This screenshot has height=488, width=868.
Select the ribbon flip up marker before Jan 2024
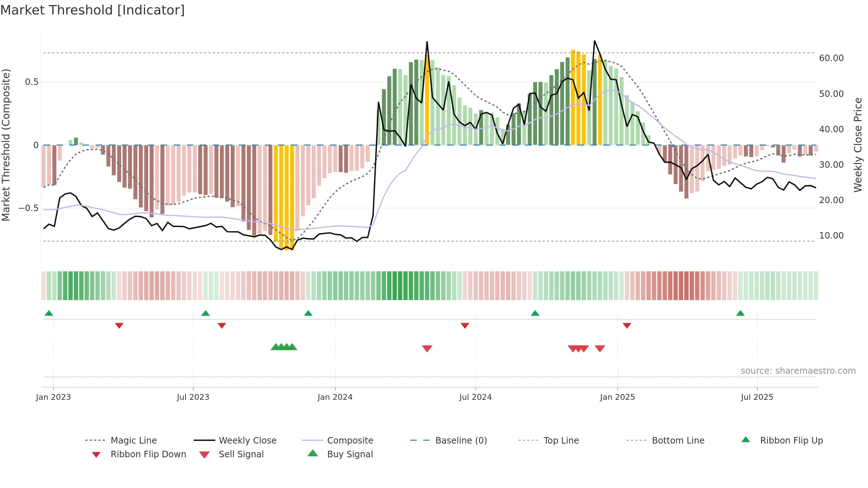pos(308,313)
